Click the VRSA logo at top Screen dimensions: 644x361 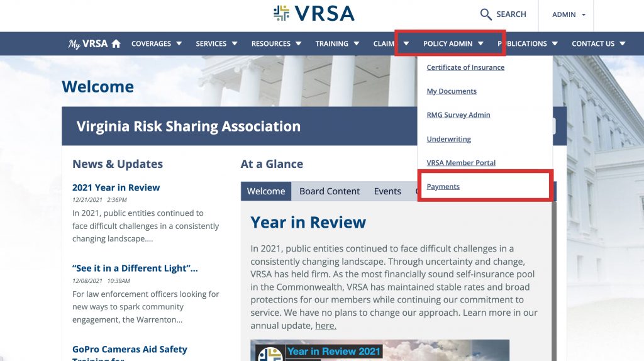(x=314, y=14)
